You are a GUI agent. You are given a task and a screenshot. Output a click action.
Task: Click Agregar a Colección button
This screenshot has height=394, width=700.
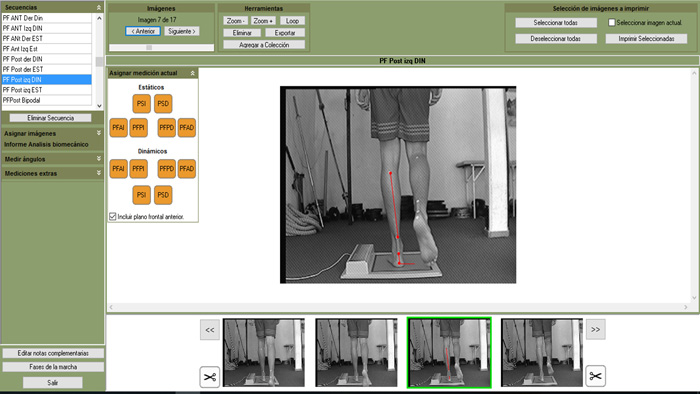264,45
